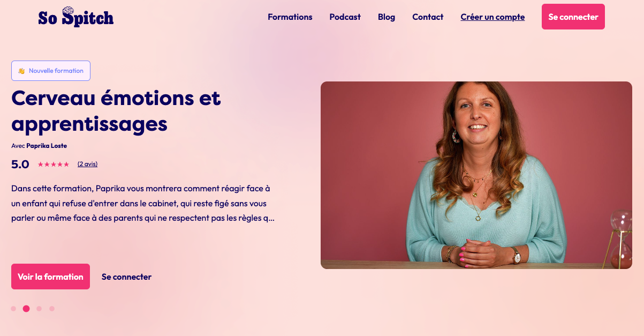This screenshot has height=336, width=644.
Task: Open the (2 avis) reviews link
Action: click(x=87, y=164)
